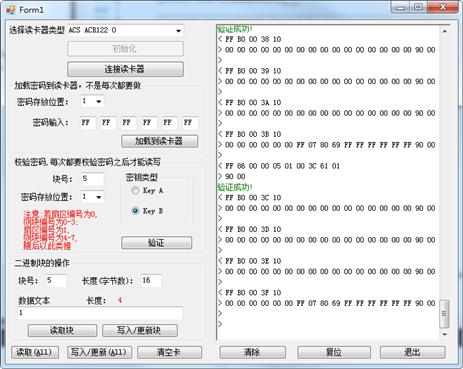This screenshot has height=369, width=463.
Task: Click the 写入/更新块 write block button
Action: (x=140, y=331)
